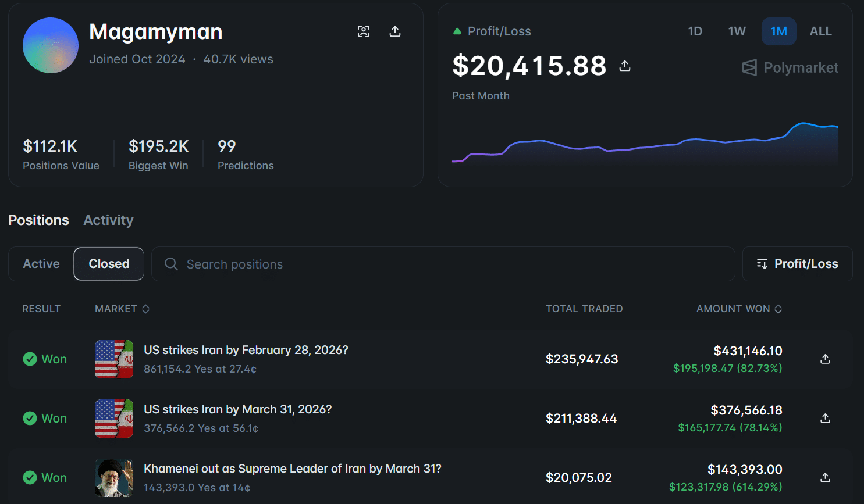Share the Khamenei position result
This screenshot has height=504, width=864.
[825, 478]
